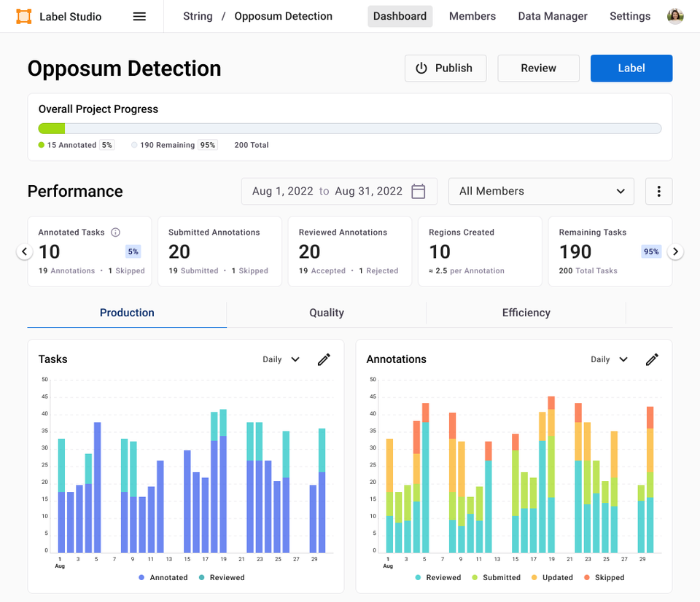The image size is (700, 602).
Task: Click the power icon inside the Publish button
Action: click(x=421, y=68)
